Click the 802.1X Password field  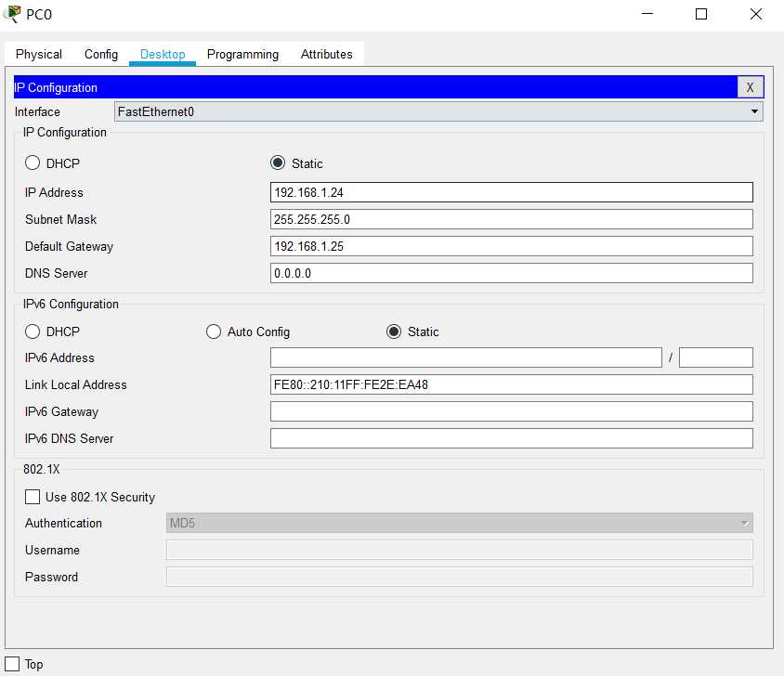click(x=459, y=577)
